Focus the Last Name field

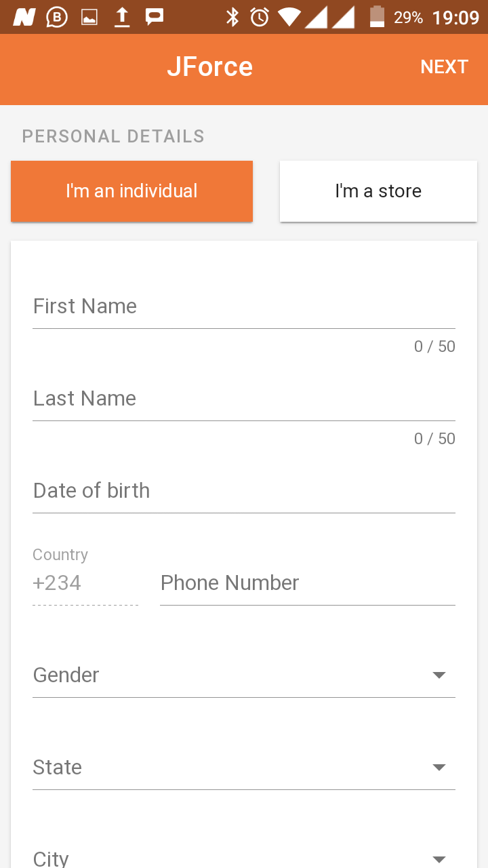point(244,399)
